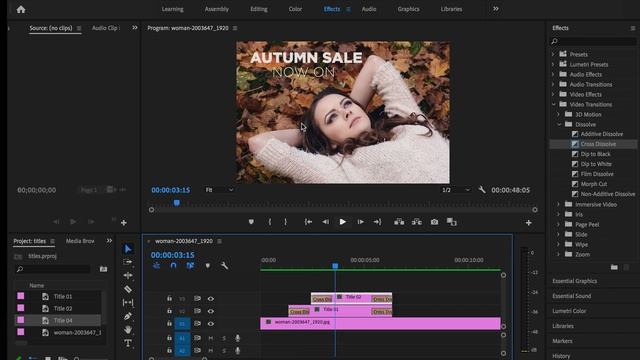Click Mark In bracket icon
The width and height of the screenshot is (640, 360).
[x=269, y=222]
